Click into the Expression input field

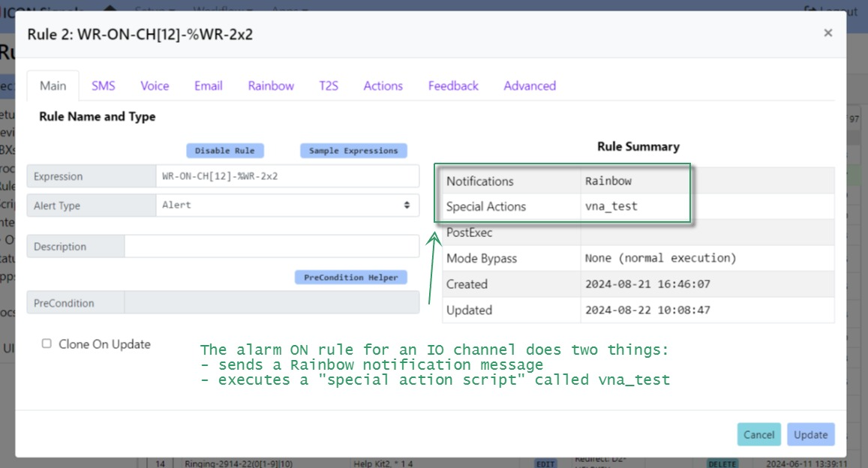[x=287, y=176]
